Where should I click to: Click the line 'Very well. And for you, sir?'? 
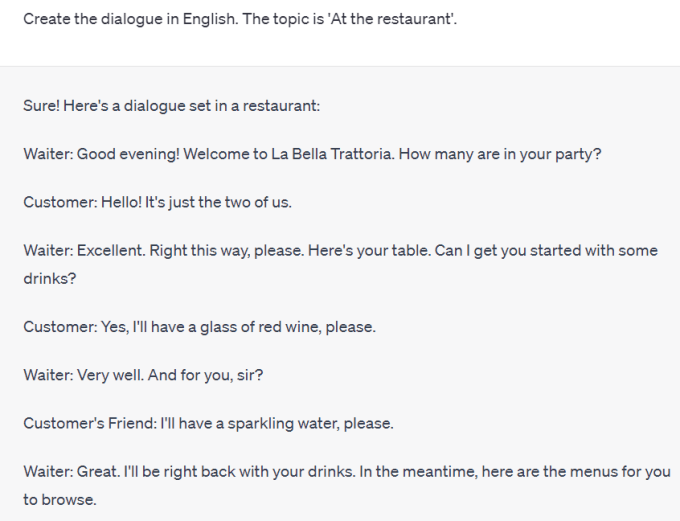click(x=170, y=375)
